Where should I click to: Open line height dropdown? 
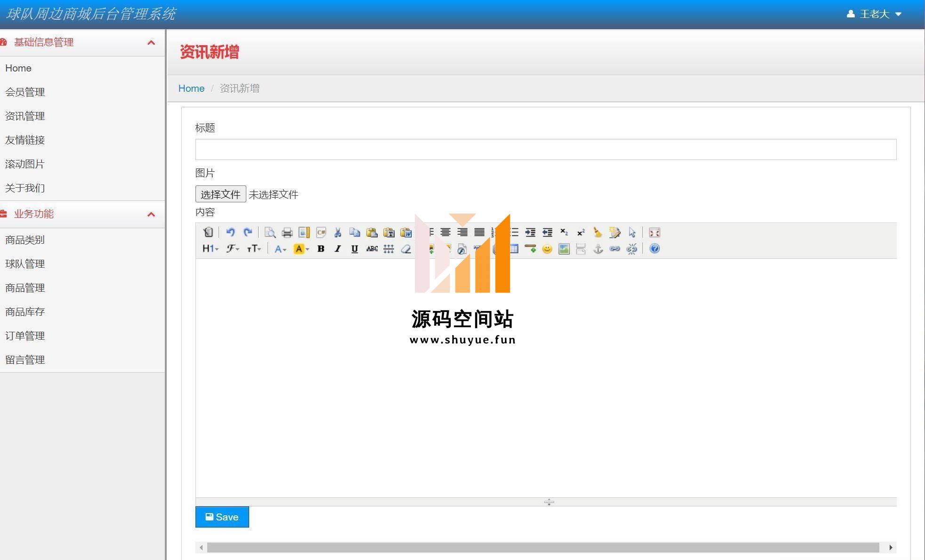pos(389,248)
